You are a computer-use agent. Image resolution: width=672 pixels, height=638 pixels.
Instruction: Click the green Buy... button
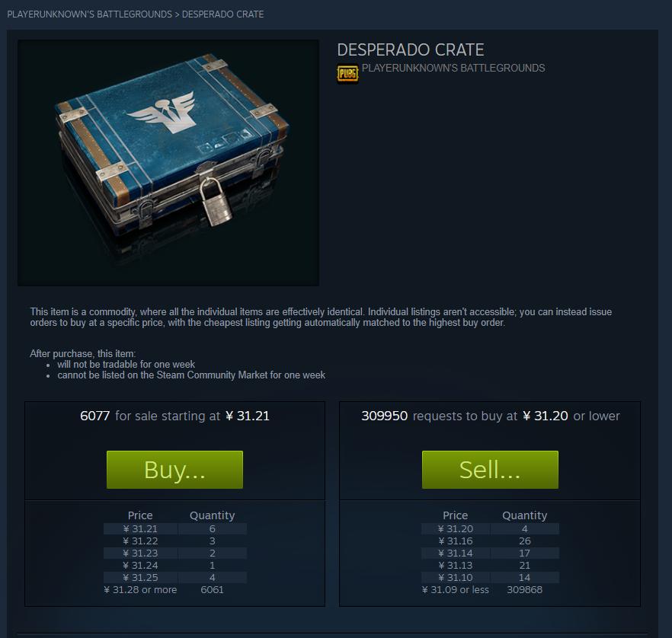175,469
